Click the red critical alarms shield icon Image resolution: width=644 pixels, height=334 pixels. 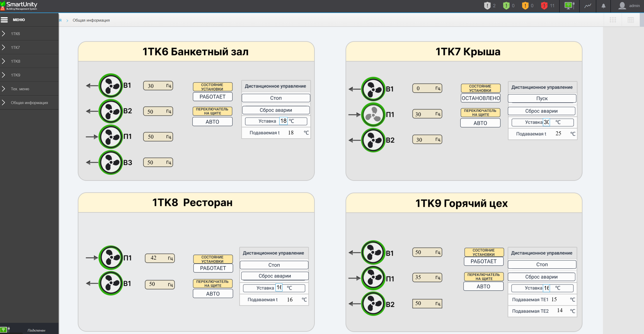click(544, 6)
